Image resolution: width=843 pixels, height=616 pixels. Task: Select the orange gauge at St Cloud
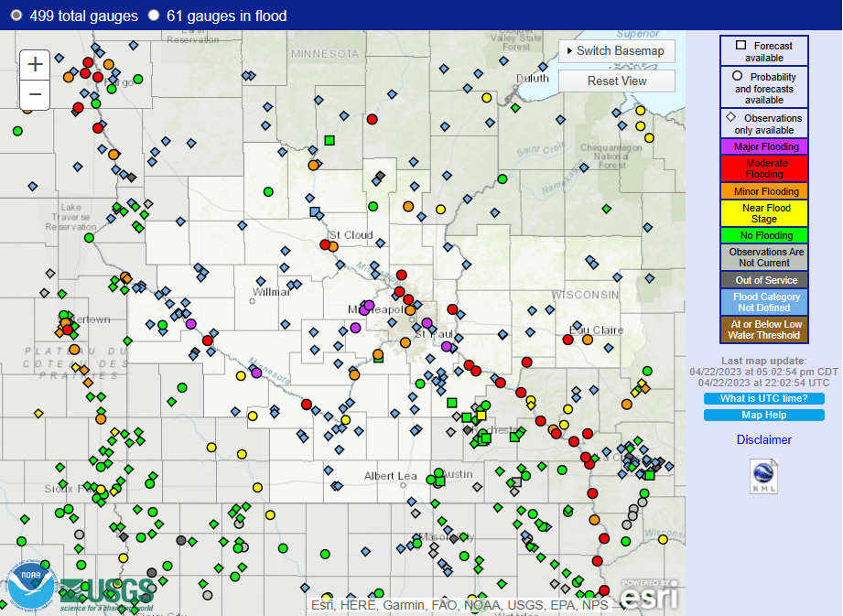point(333,247)
